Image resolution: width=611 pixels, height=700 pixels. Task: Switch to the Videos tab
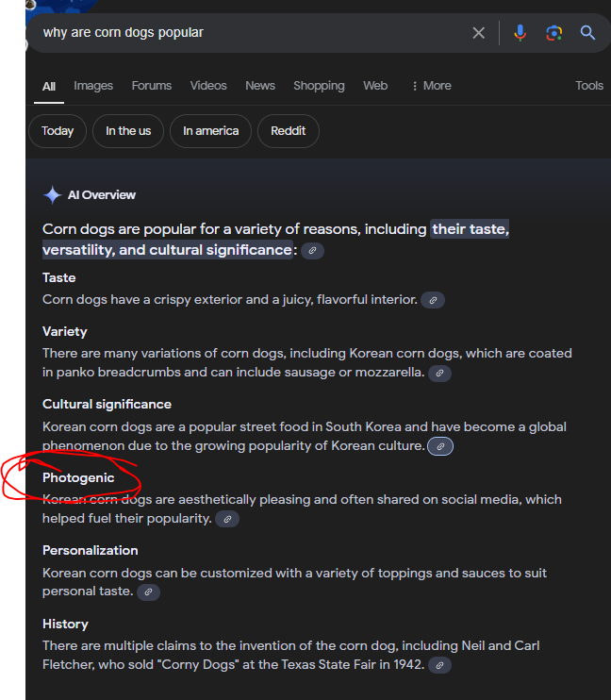208,86
